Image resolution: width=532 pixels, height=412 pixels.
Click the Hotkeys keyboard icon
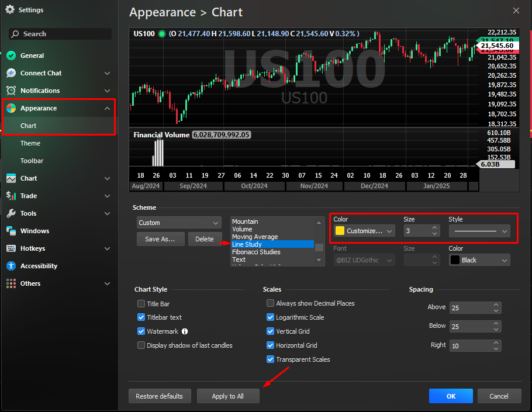coord(11,248)
